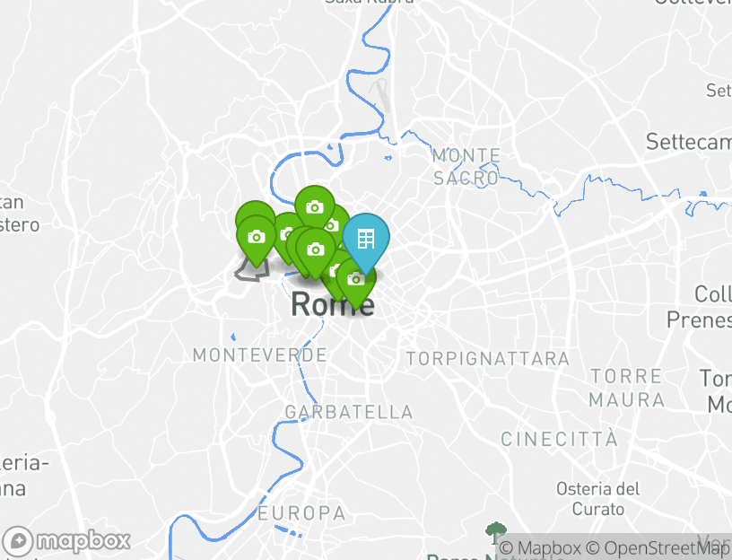Select the green camera pin overlapping the Rome label
This screenshot has width=732, height=560.
[x=356, y=280]
